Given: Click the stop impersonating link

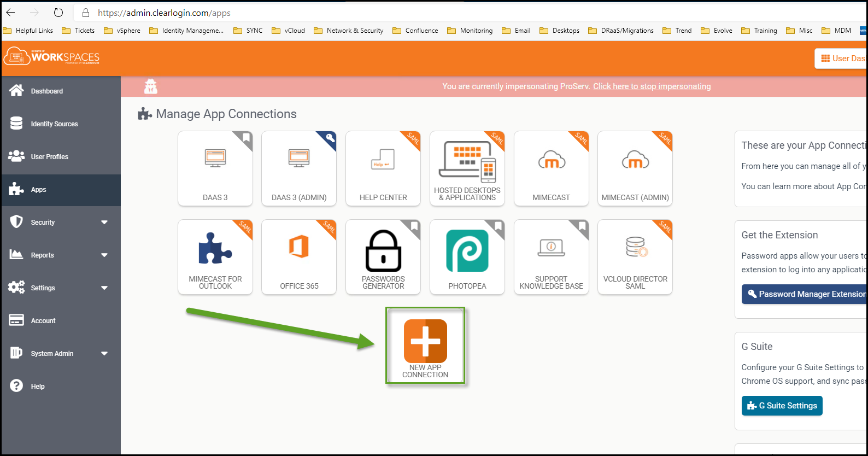Looking at the screenshot, I should (x=652, y=86).
